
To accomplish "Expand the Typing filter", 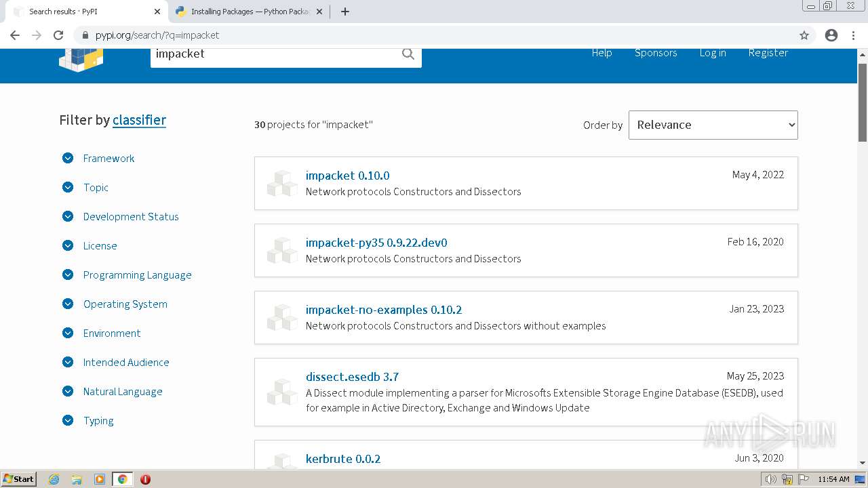I will tap(68, 420).
